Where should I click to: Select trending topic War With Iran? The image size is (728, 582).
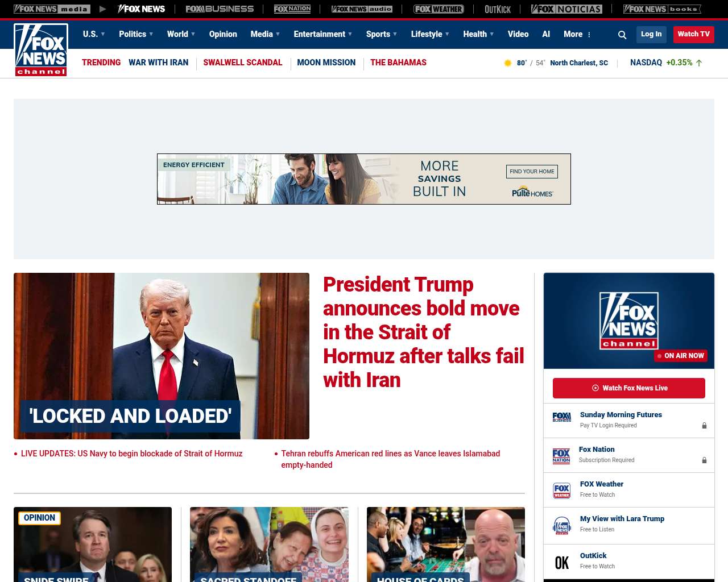[x=158, y=63]
